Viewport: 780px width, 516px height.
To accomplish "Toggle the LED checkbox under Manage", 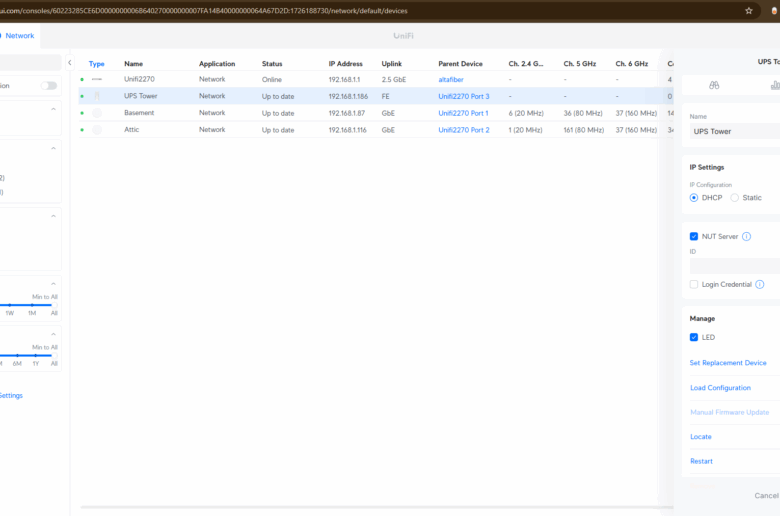I will tap(694, 337).
